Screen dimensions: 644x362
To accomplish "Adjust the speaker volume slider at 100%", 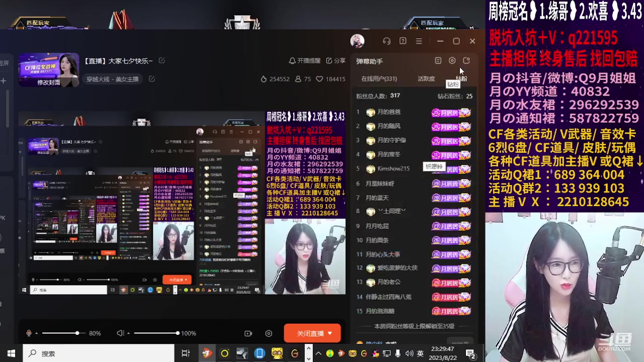I will [156, 333].
